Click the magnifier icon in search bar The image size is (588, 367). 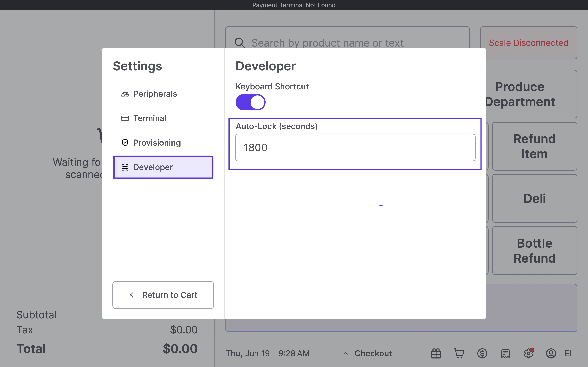click(240, 43)
